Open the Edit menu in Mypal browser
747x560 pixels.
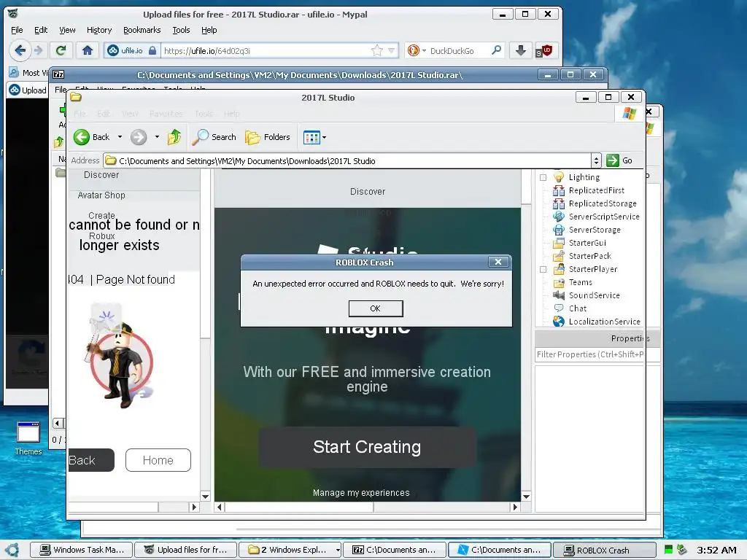coord(41,30)
